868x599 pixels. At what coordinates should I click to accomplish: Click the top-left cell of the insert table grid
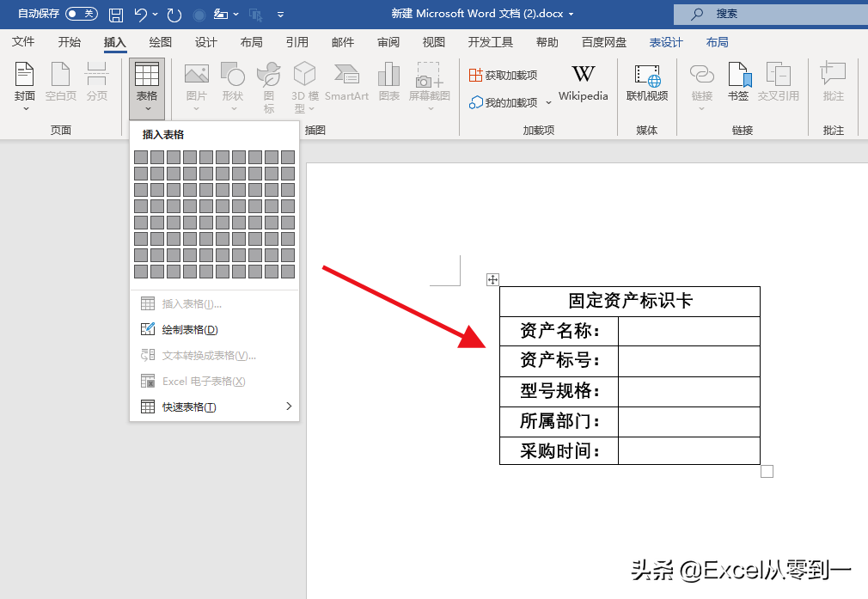click(x=141, y=157)
